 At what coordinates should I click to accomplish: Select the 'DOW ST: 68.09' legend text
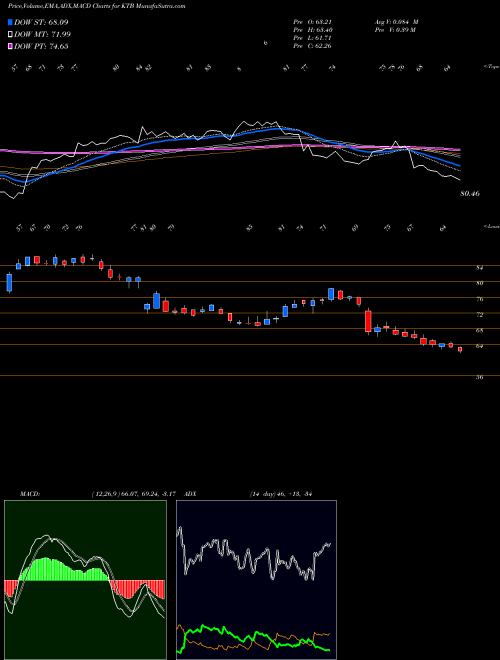pos(41,22)
